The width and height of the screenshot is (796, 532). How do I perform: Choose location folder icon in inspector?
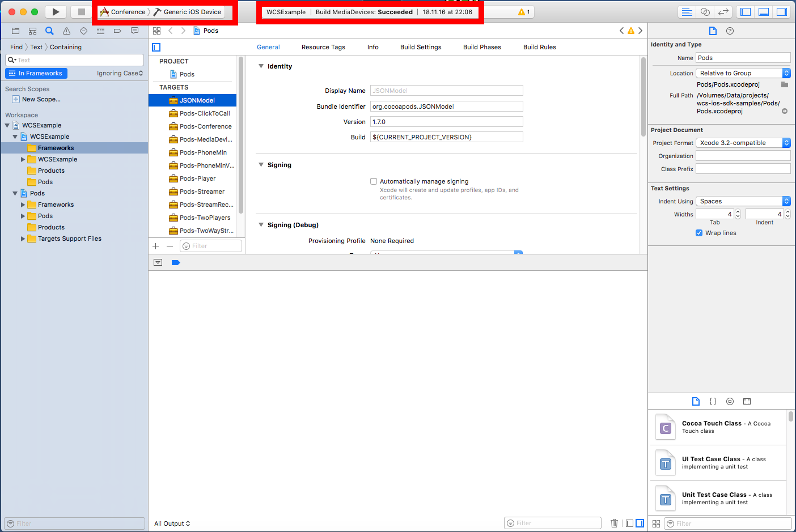(x=785, y=84)
